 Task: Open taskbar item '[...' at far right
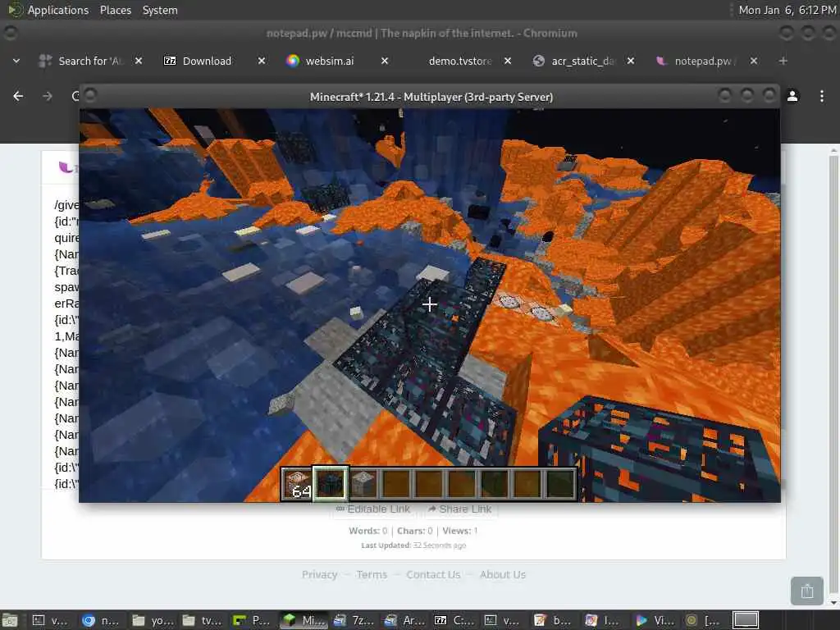pos(704,620)
